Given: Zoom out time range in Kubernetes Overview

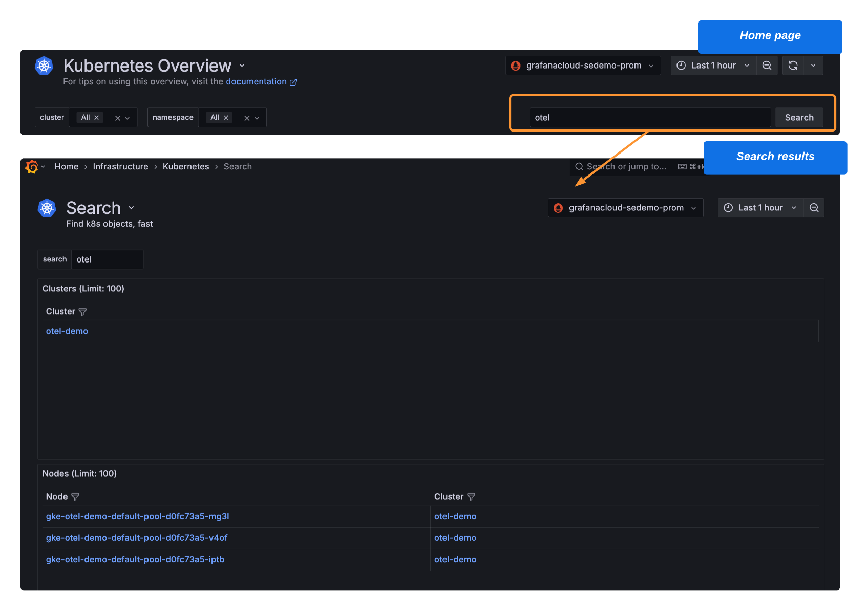Looking at the screenshot, I should pyautogui.click(x=767, y=66).
